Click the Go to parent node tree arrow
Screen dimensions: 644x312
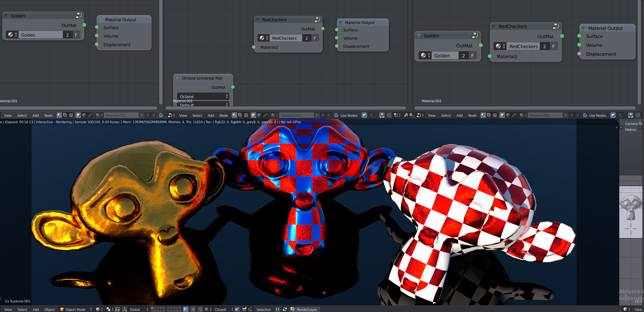click(372, 115)
